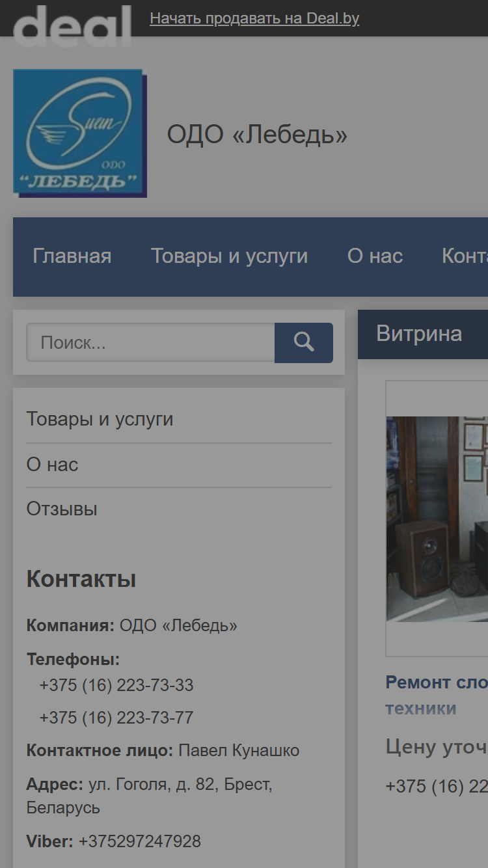Select the 'Компания: ОДО «Лебедь»' line
Image resolution: width=488 pixels, height=868 pixels.
click(132, 626)
